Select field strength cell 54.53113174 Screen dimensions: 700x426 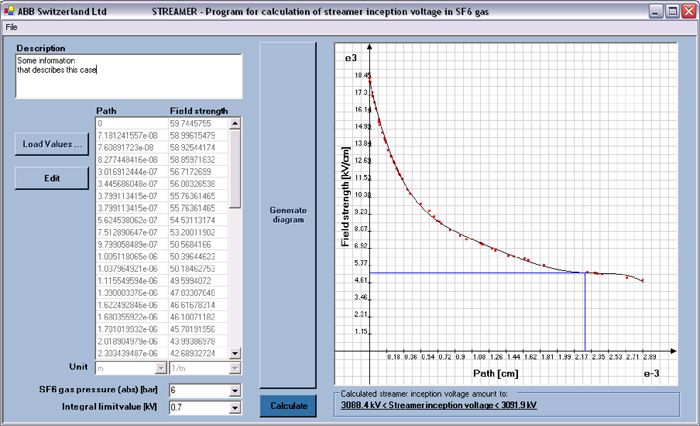pos(198,220)
